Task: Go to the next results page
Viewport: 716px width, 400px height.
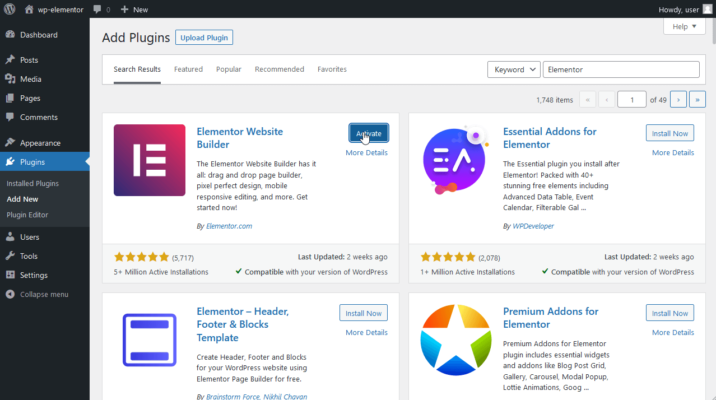Action: tap(678, 99)
